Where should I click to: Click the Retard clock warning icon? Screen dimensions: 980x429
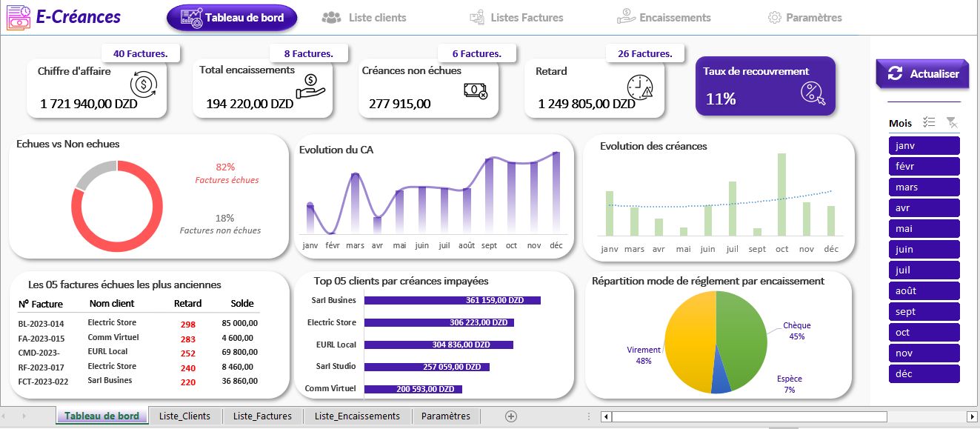click(640, 87)
